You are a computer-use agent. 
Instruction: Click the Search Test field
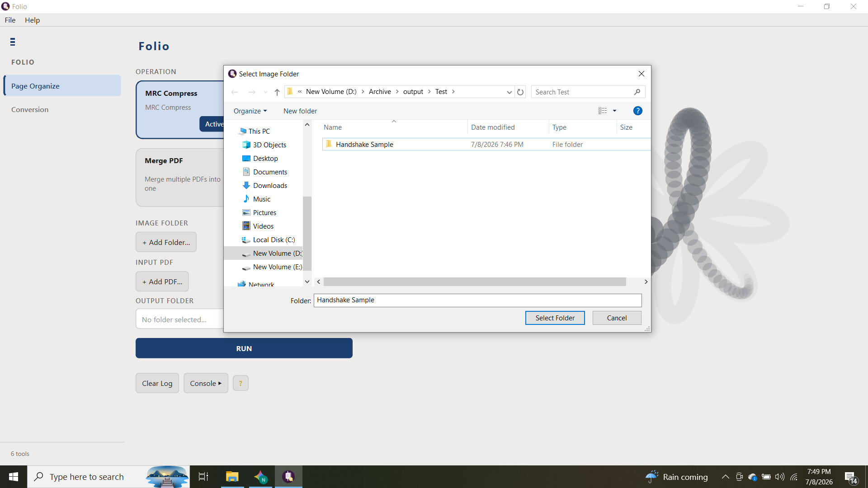583,92
